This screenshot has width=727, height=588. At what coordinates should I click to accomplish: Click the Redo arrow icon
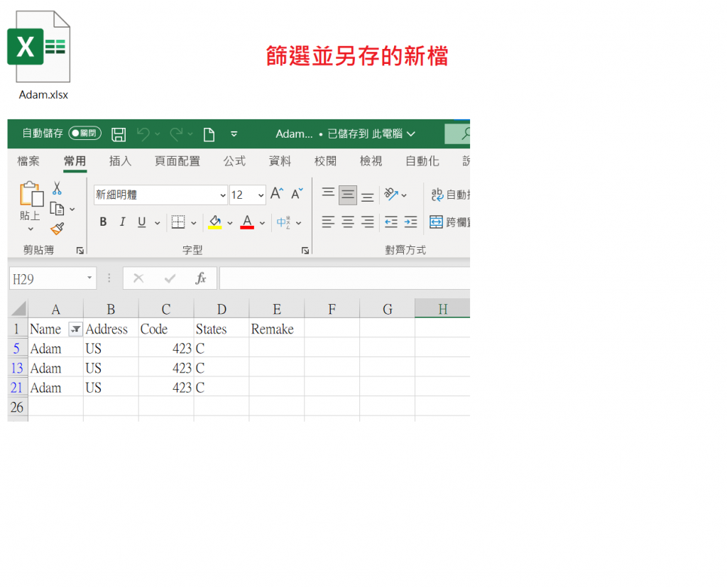176,134
